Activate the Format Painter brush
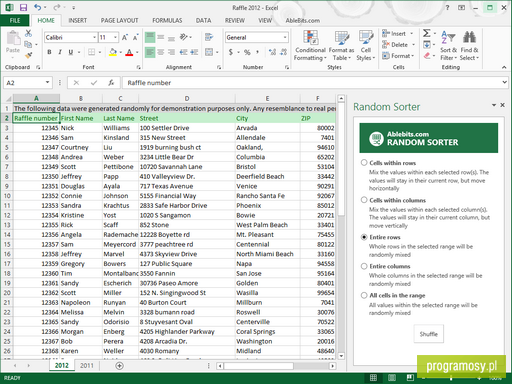512x384 pixels. click(28, 55)
